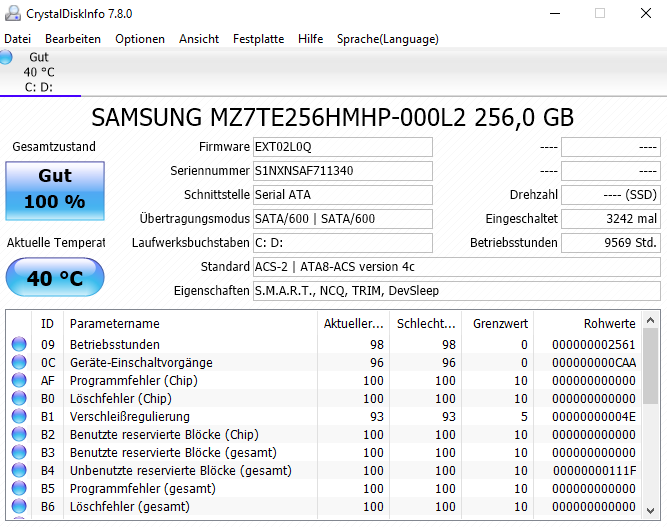The image size is (667, 527).
Task: Click the Übertragungsmodus field SATA/600
Action: (343, 219)
